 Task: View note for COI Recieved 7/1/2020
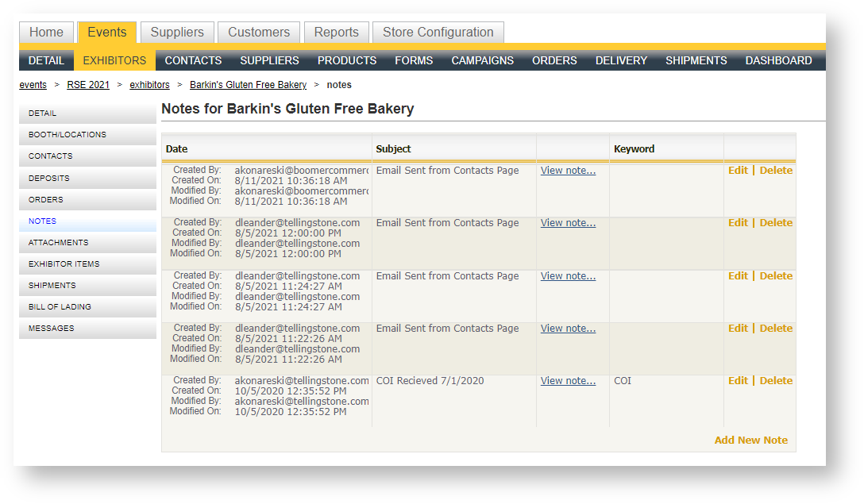click(x=568, y=381)
